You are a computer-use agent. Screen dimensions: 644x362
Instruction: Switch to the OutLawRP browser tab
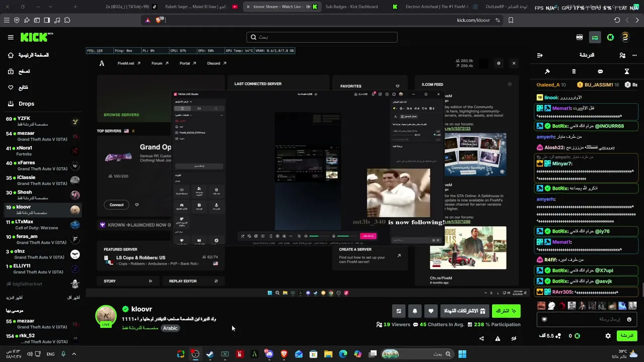pyautogui.click(x=507, y=7)
